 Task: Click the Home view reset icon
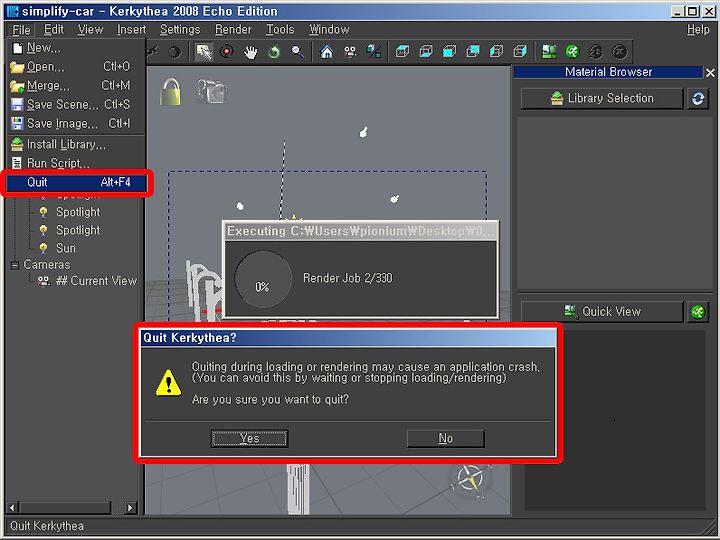pyautogui.click(x=326, y=52)
